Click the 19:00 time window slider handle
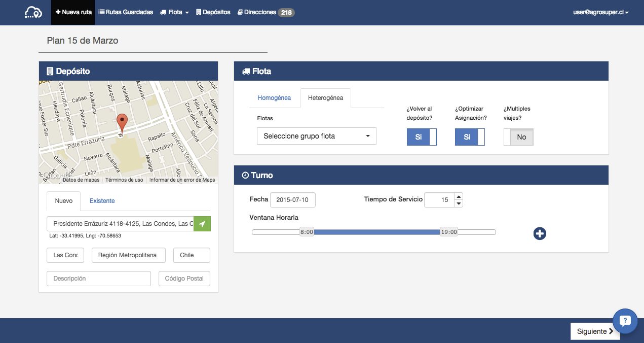Screen dimensions: 644x343 449,232
